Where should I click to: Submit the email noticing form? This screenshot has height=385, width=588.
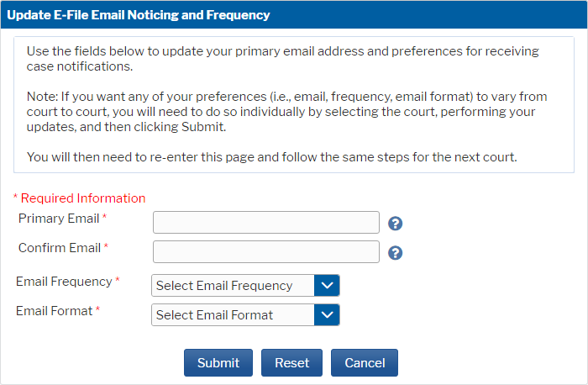[x=218, y=363]
